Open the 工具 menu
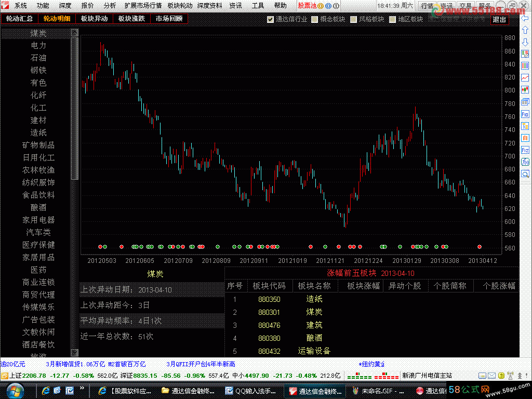532x399 pixels. 258,6
